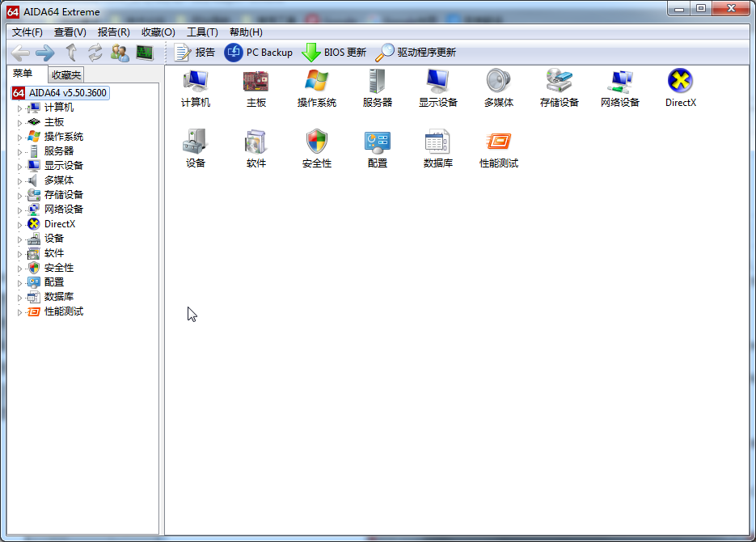Select 计算机 label in the left tree
Screen dimensions: 756x542
[x=59, y=108]
